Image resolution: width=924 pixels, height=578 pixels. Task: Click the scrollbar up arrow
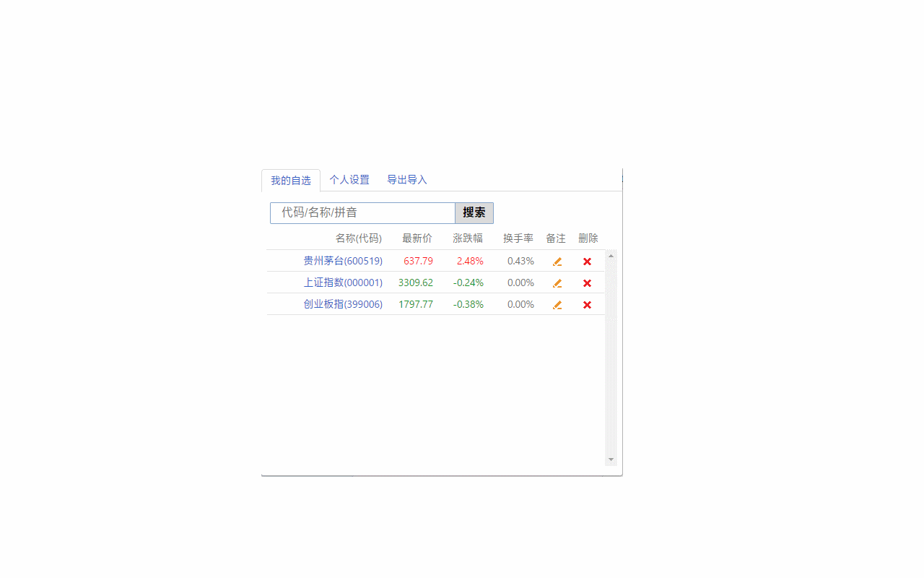611,255
